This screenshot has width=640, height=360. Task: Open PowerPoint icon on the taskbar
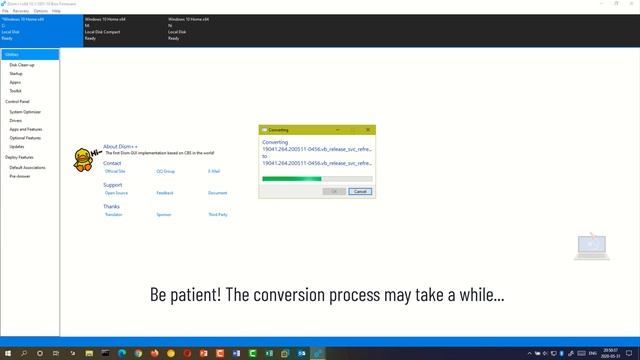click(x=203, y=353)
